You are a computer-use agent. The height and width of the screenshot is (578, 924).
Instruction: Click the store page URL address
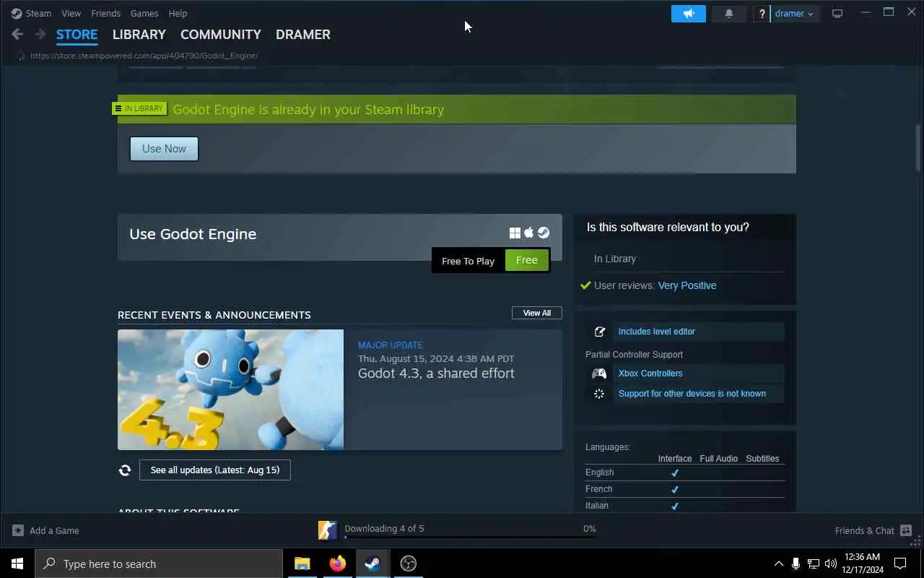tap(144, 56)
